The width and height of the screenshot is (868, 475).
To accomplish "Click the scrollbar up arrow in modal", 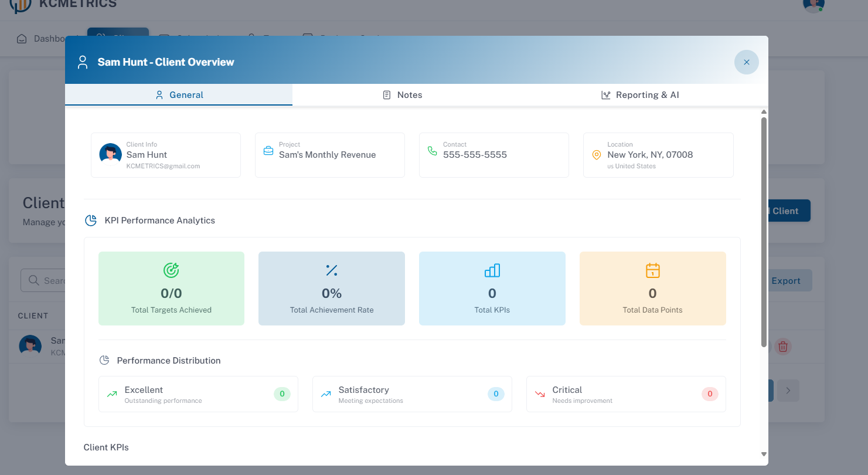I will pyautogui.click(x=764, y=111).
